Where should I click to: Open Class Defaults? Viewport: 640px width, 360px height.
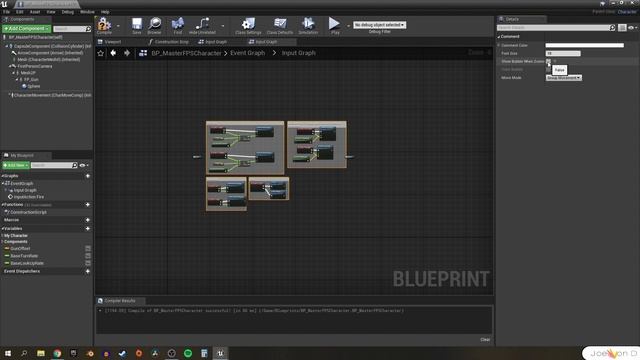pos(280,25)
